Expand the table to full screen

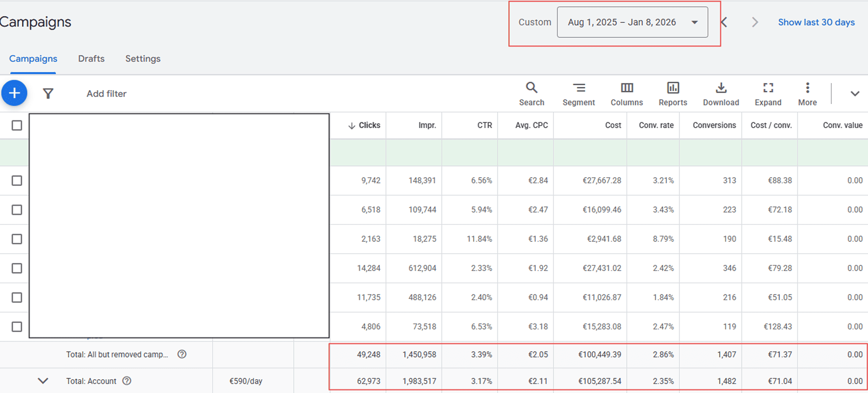pyautogui.click(x=768, y=94)
